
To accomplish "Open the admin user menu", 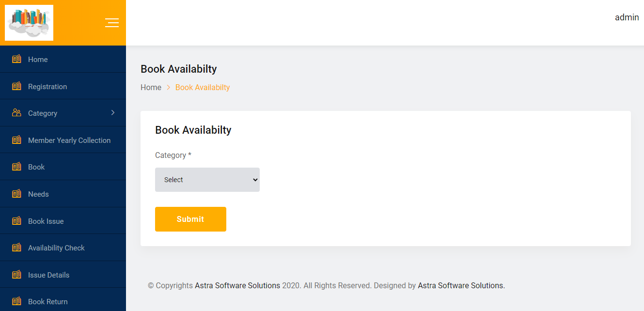I will (x=627, y=17).
